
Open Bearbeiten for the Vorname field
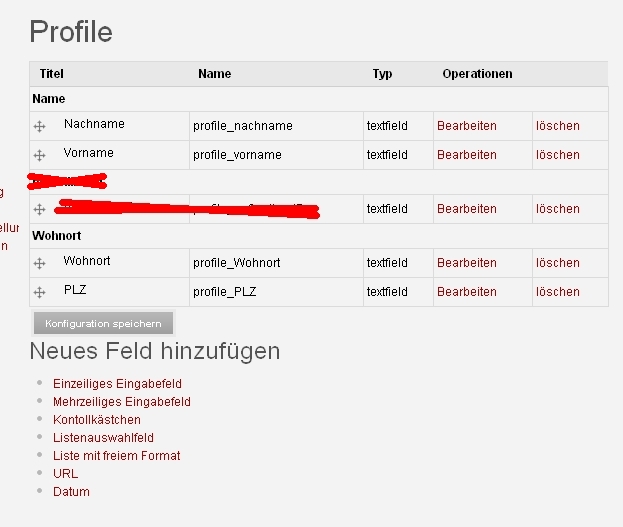[x=466, y=155]
